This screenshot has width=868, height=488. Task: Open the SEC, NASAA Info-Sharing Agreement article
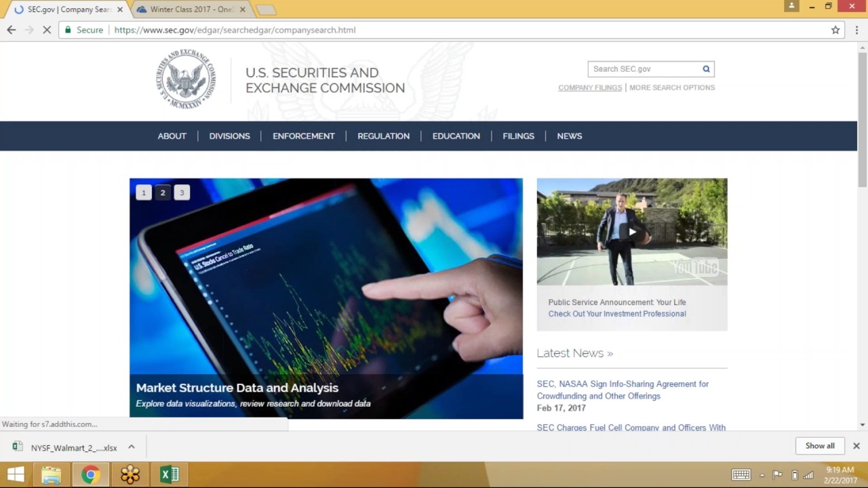(x=623, y=390)
